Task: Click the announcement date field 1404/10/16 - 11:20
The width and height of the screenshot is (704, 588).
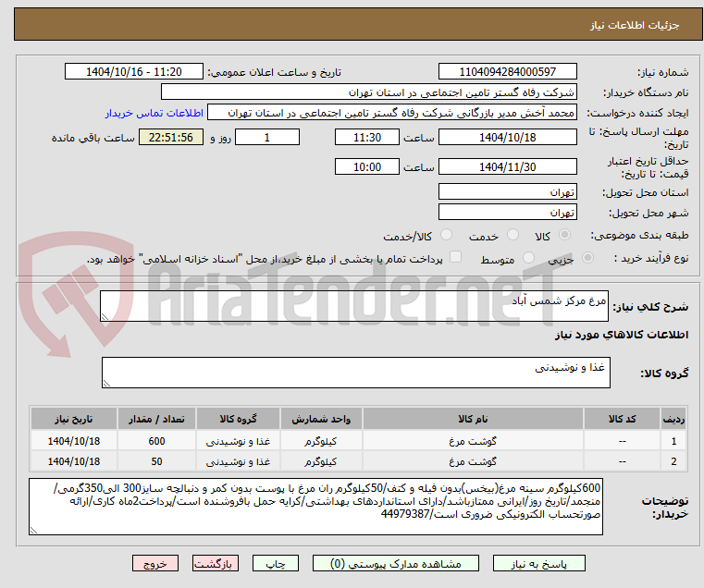Action: pyautogui.click(x=134, y=72)
